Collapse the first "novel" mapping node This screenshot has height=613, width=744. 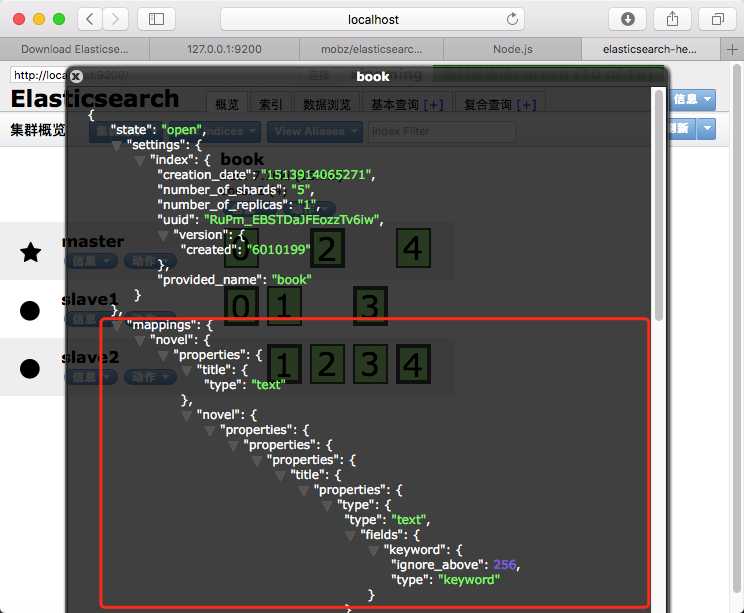tap(140, 341)
